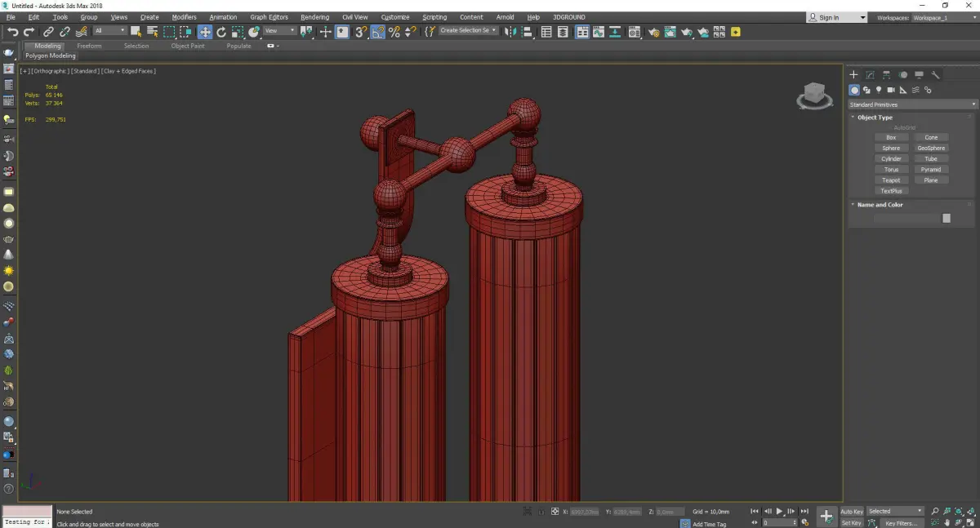The image size is (980, 528).
Task: Toggle Percent Snap on toolbar
Action: pos(394,32)
